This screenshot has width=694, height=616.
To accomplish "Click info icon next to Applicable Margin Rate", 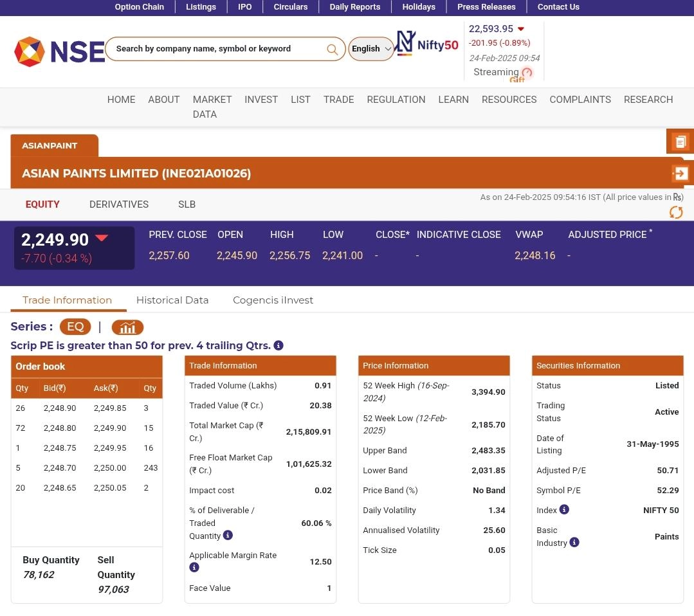I will (x=194, y=567).
